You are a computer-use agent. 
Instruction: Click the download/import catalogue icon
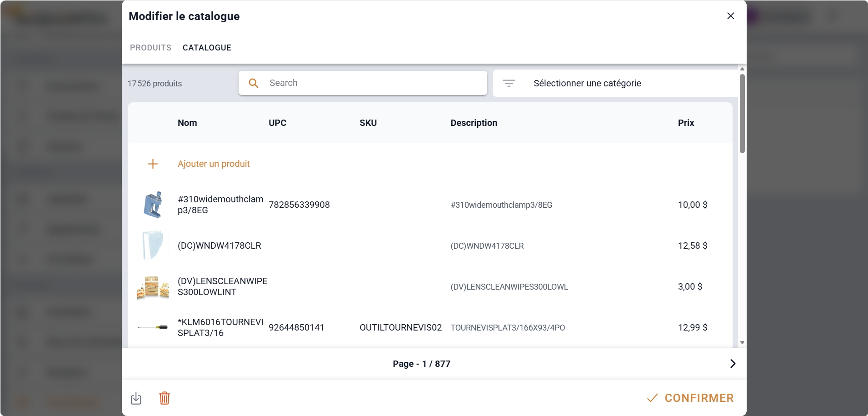point(136,398)
